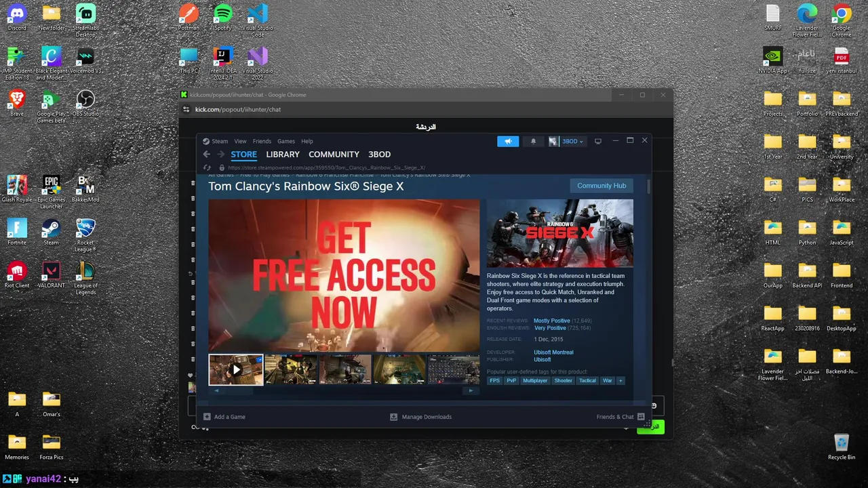Open Friends & Chat in Steam

[620, 417]
